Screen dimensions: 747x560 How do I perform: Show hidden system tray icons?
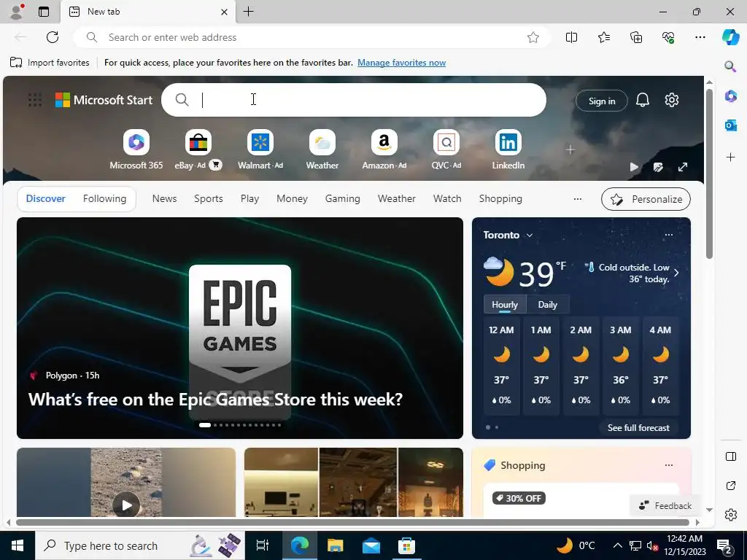click(x=617, y=545)
